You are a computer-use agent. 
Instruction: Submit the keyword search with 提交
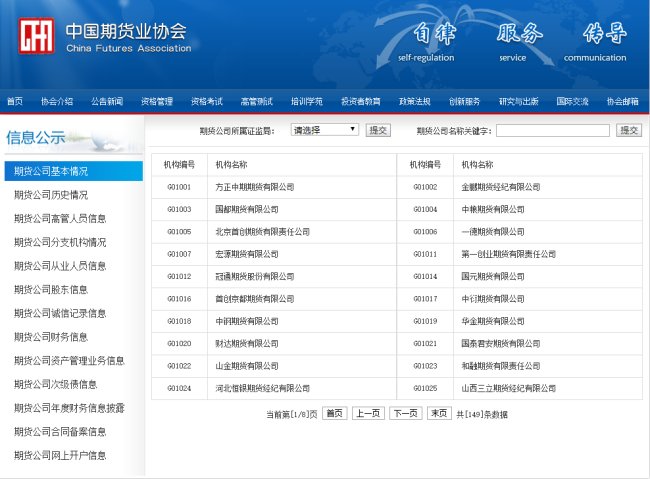coord(629,130)
